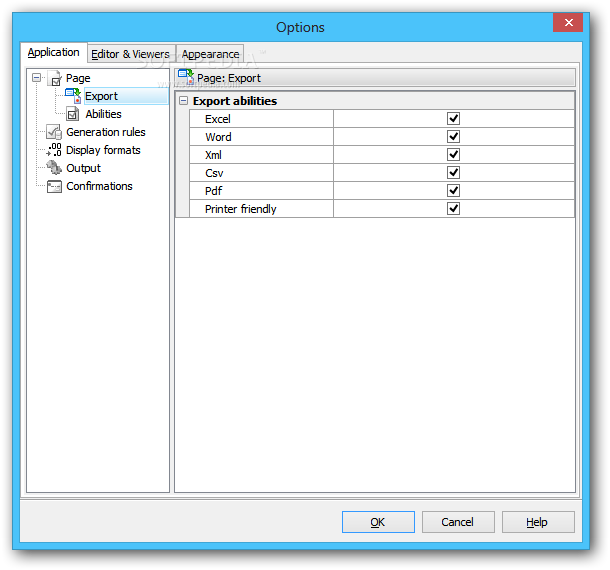Collapse the Page tree node
This screenshot has height=570, width=610.
click(36, 77)
